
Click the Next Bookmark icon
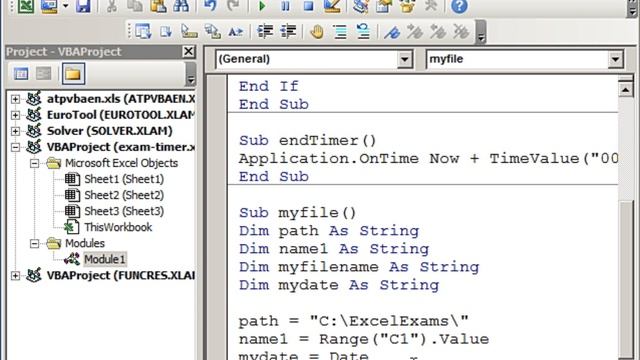tap(415, 31)
